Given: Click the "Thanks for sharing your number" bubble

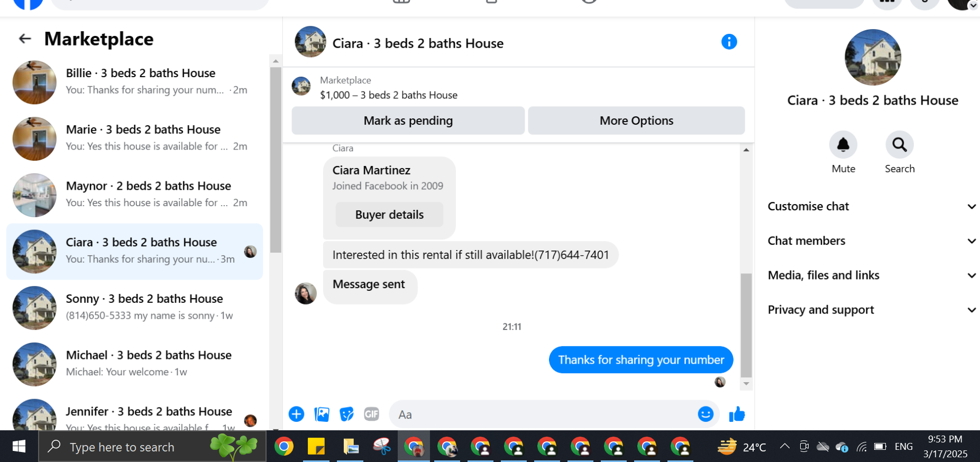Looking at the screenshot, I should [641, 360].
